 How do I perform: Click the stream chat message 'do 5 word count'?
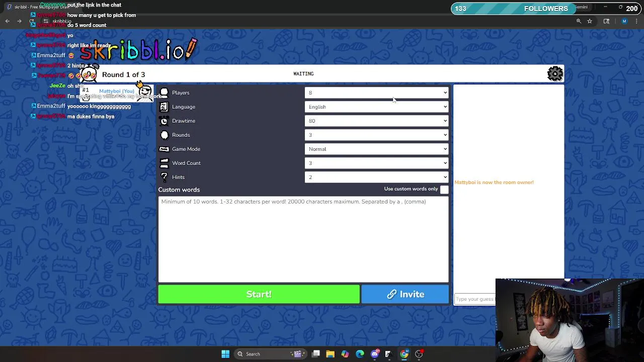pos(87,25)
